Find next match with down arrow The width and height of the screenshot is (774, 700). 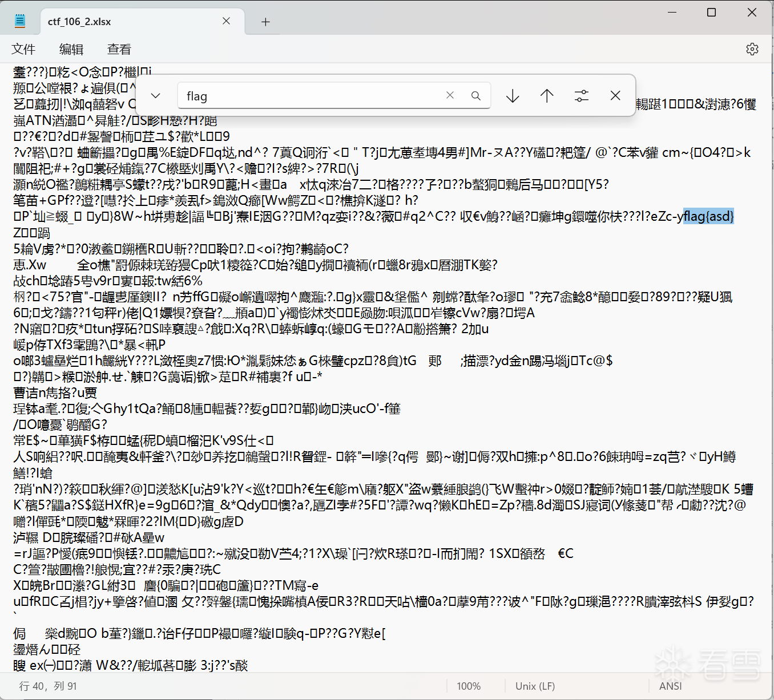point(513,96)
